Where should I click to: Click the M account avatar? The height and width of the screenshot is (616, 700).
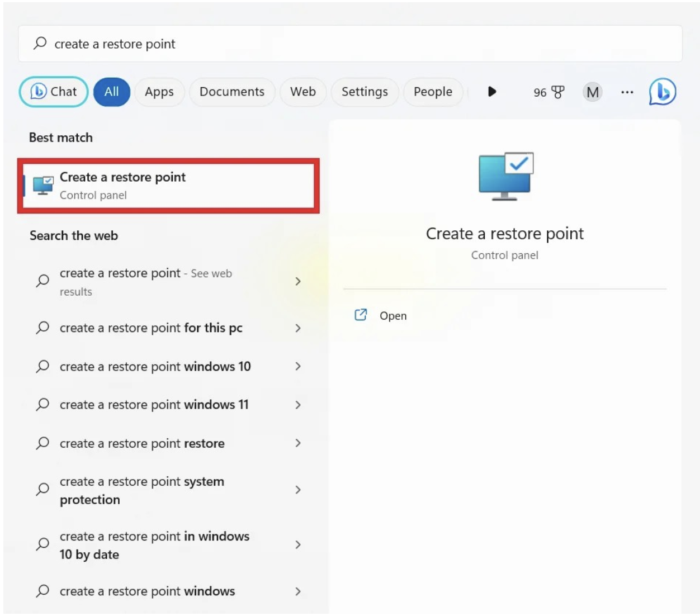(x=593, y=92)
